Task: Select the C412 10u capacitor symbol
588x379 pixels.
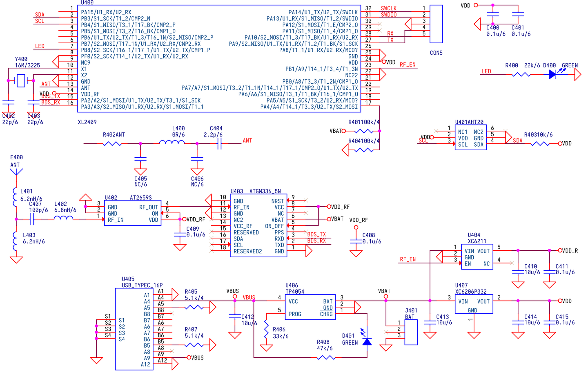Action: 235,316
